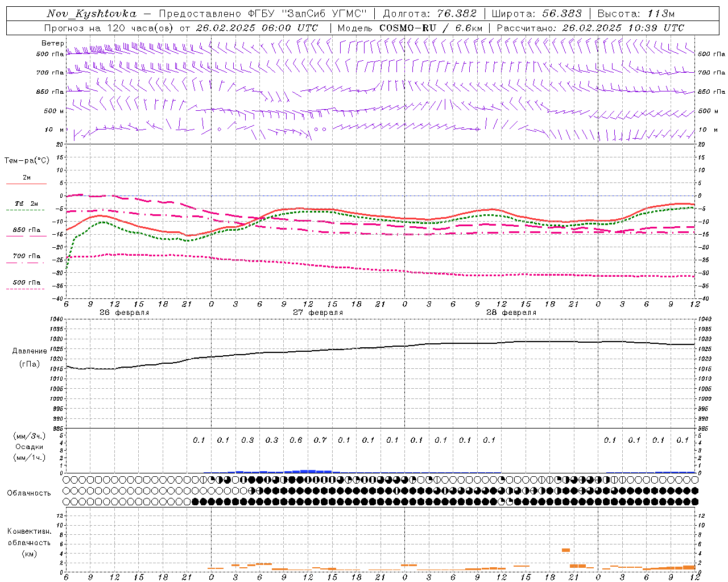728x582 pixels.
Task: Click the elevation value 113м
Action: click(661, 14)
